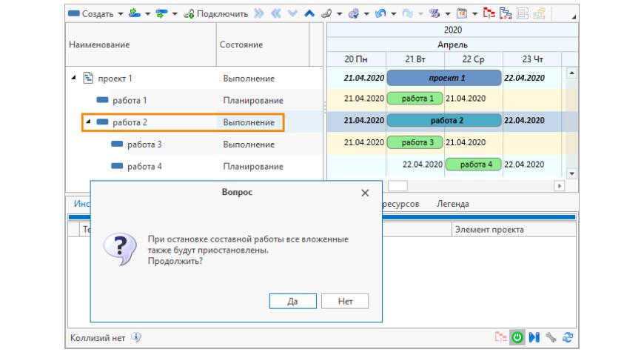Click the Элемент проекта column header
This screenshot has height=352, width=644.
(514, 230)
